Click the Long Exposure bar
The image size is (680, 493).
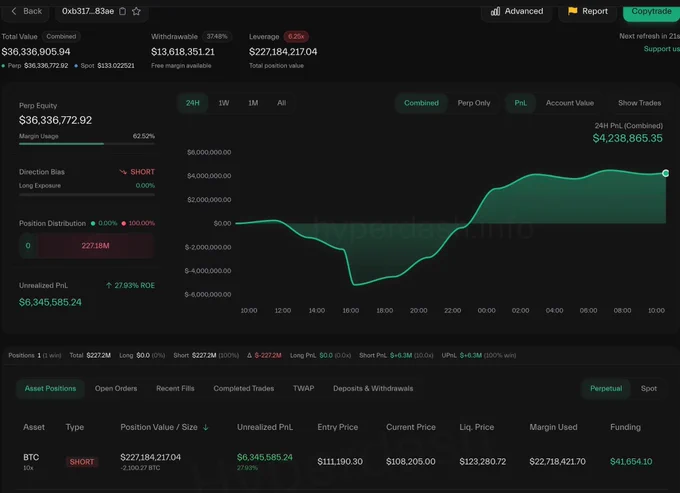tap(87, 195)
